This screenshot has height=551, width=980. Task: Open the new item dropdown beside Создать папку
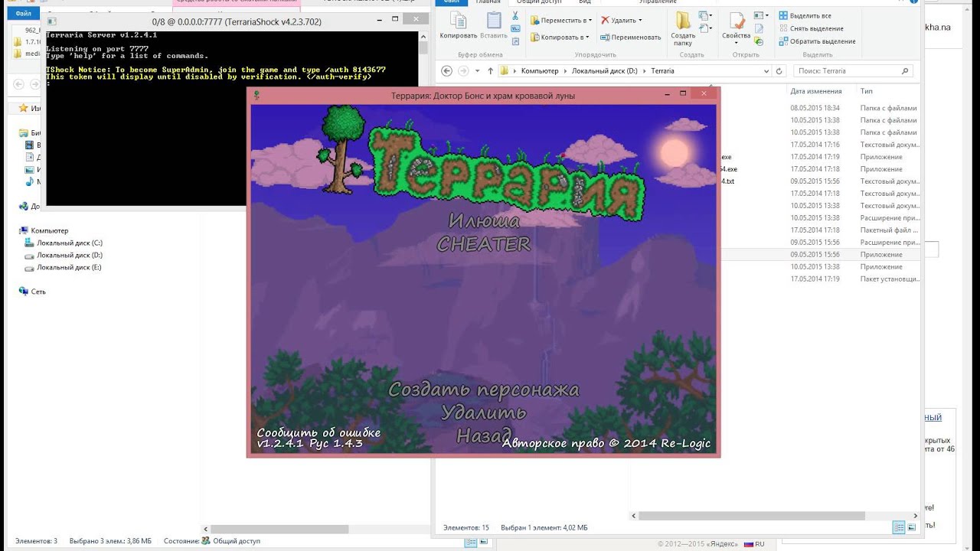705,16
